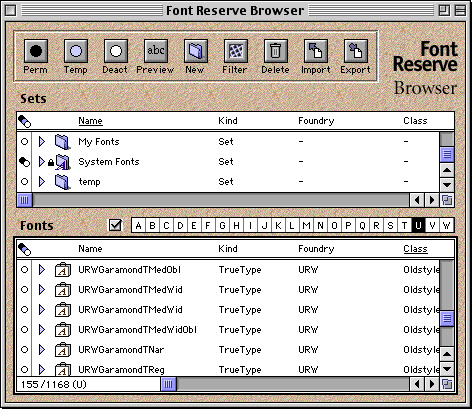472x409 pixels.
Task: Sort Sets list by Kind header
Action: pyautogui.click(x=228, y=121)
